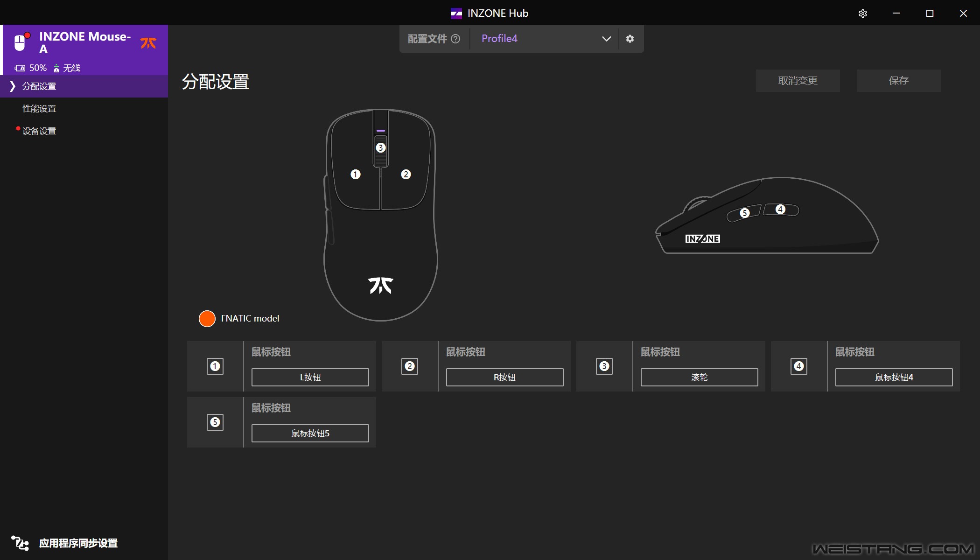The image size is (980, 560).
Task: Click the FNATIC model label
Action: click(x=250, y=319)
